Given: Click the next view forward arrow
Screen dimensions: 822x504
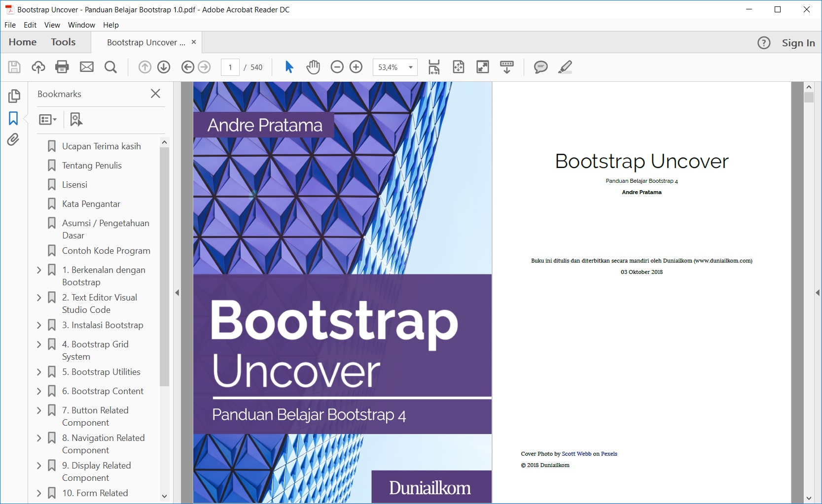Looking at the screenshot, I should [x=204, y=67].
